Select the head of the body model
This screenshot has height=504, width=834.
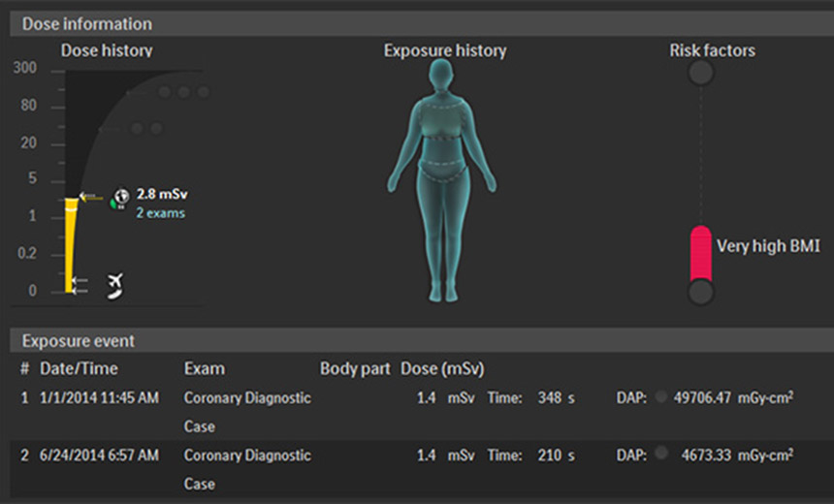point(441,75)
